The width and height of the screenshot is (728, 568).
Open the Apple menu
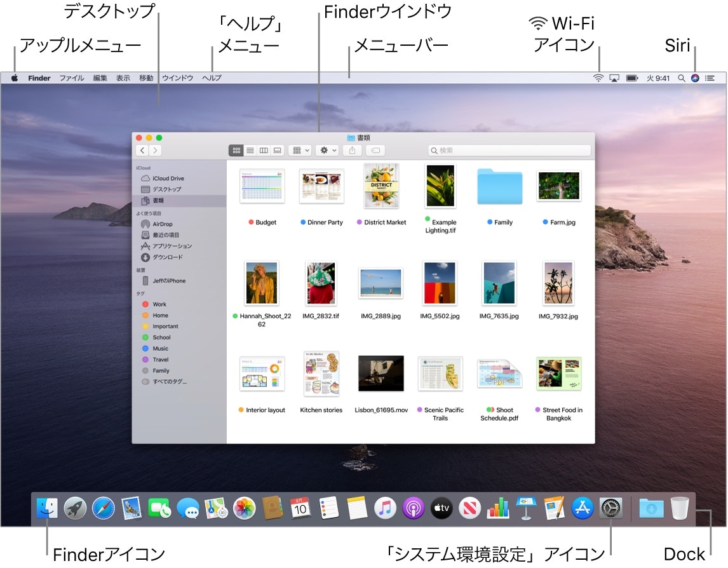(x=15, y=78)
